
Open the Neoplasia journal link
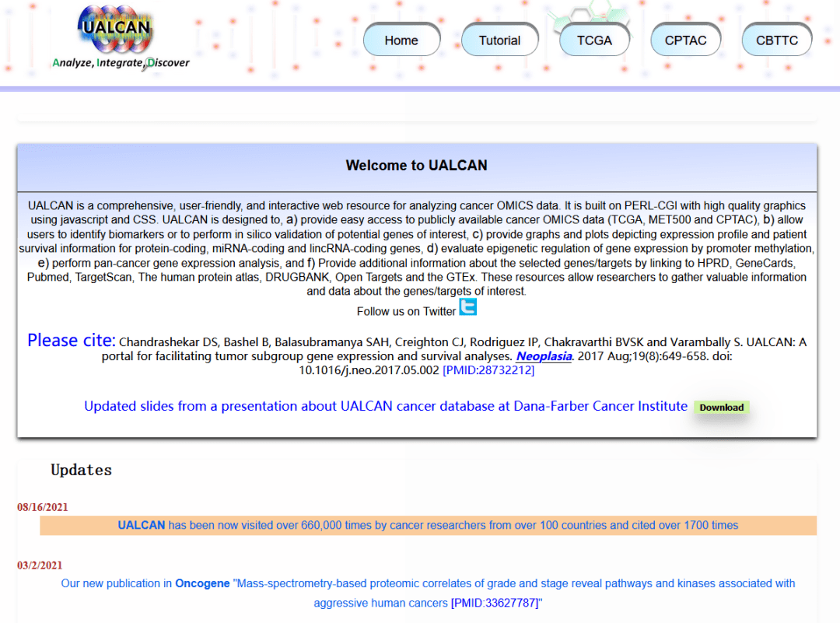coord(544,356)
